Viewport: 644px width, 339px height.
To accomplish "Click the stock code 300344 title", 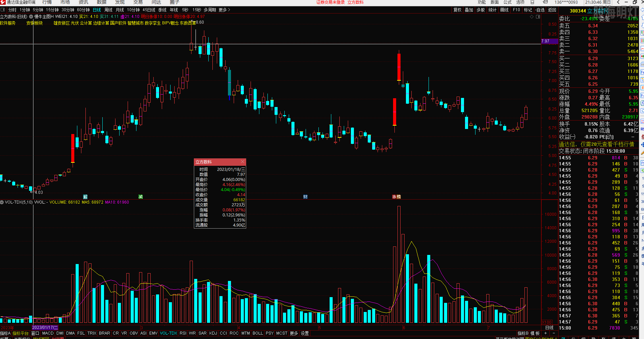I will pyautogui.click(x=578, y=11).
